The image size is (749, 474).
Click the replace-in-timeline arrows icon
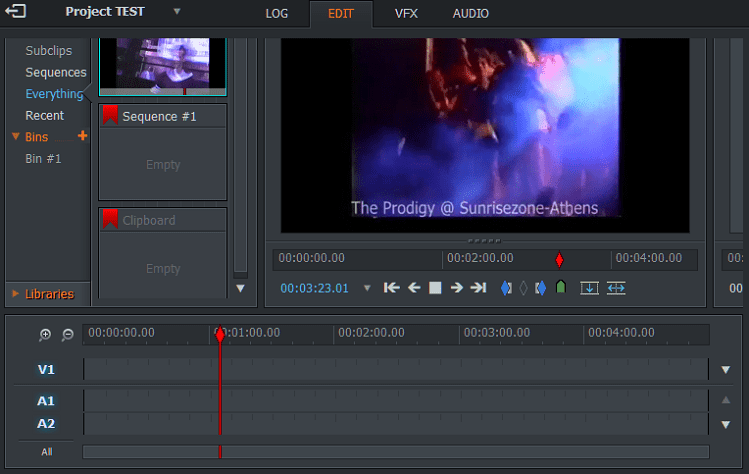click(x=616, y=288)
